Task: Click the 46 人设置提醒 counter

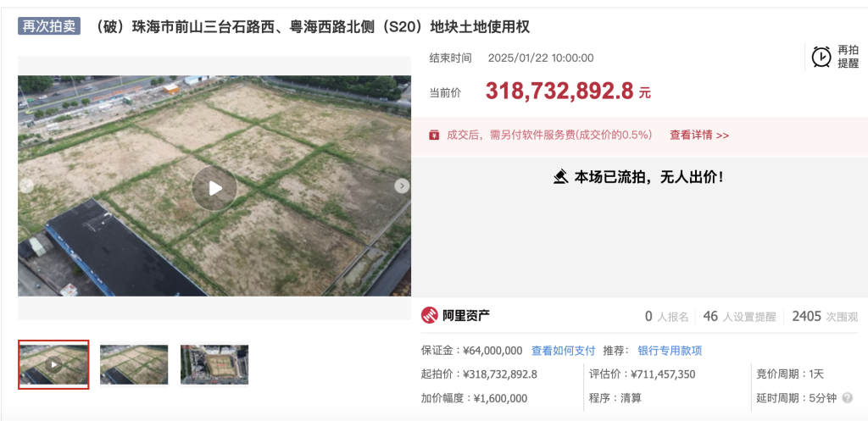Action: (739, 317)
